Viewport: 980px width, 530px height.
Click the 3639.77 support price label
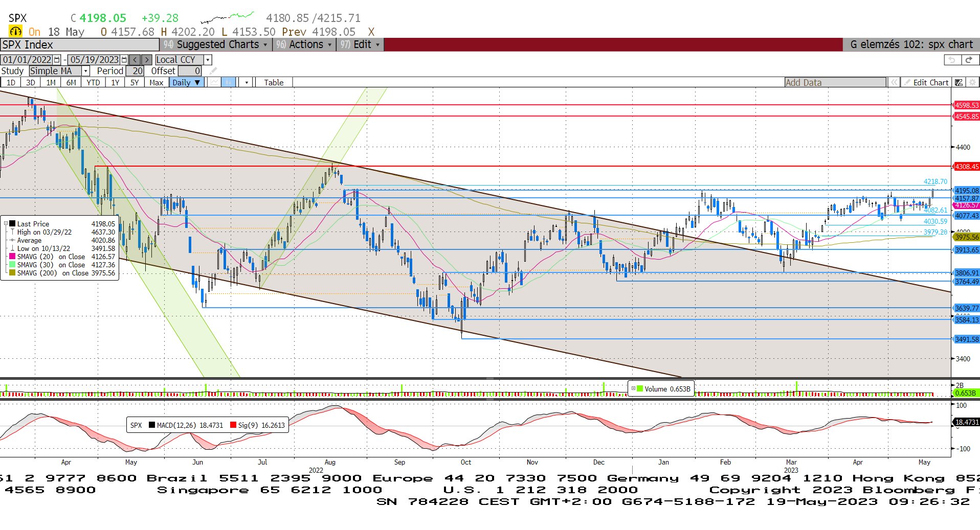point(966,308)
